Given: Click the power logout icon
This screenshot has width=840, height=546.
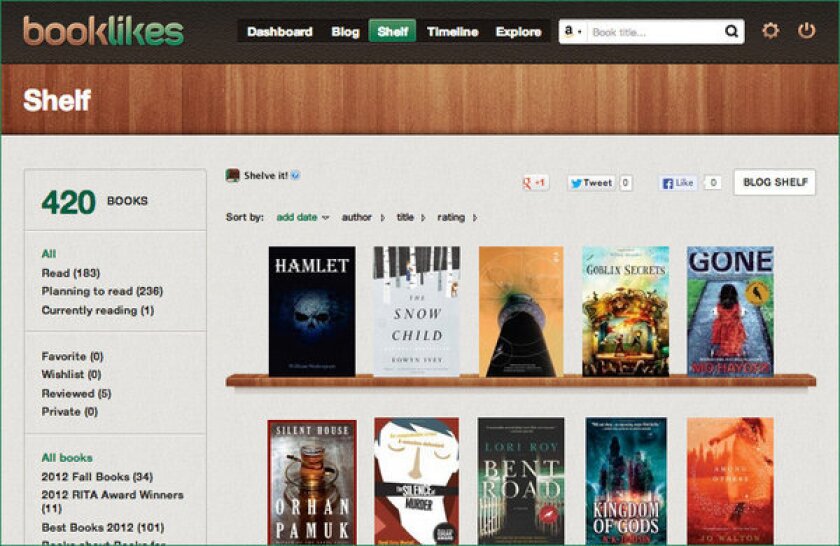Looking at the screenshot, I should coord(806,31).
